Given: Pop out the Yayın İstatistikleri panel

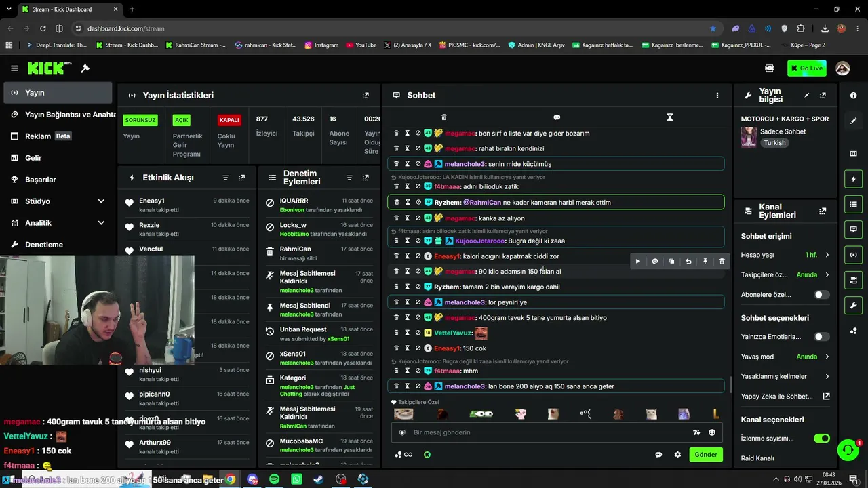Looking at the screenshot, I should tap(366, 96).
